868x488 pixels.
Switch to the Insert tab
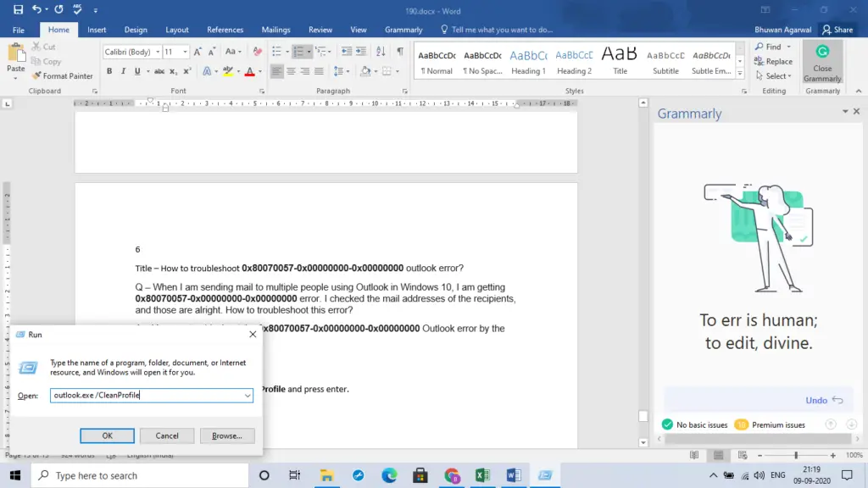[x=97, y=30]
